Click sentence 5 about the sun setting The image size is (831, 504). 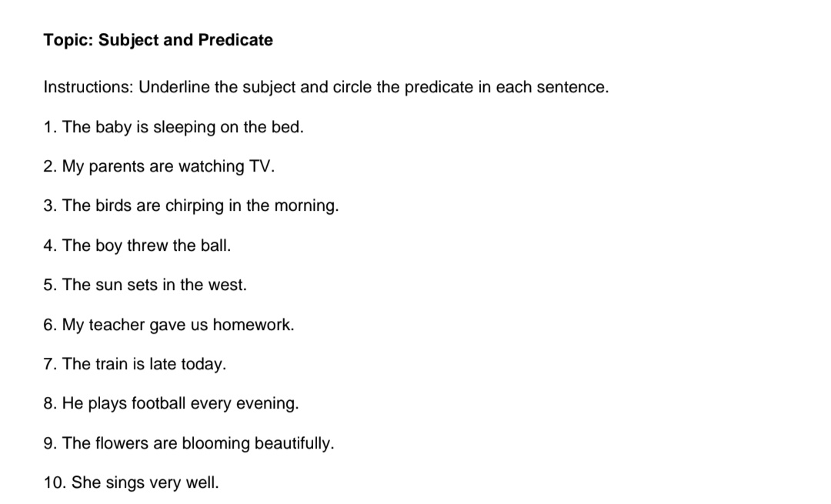[145, 285]
